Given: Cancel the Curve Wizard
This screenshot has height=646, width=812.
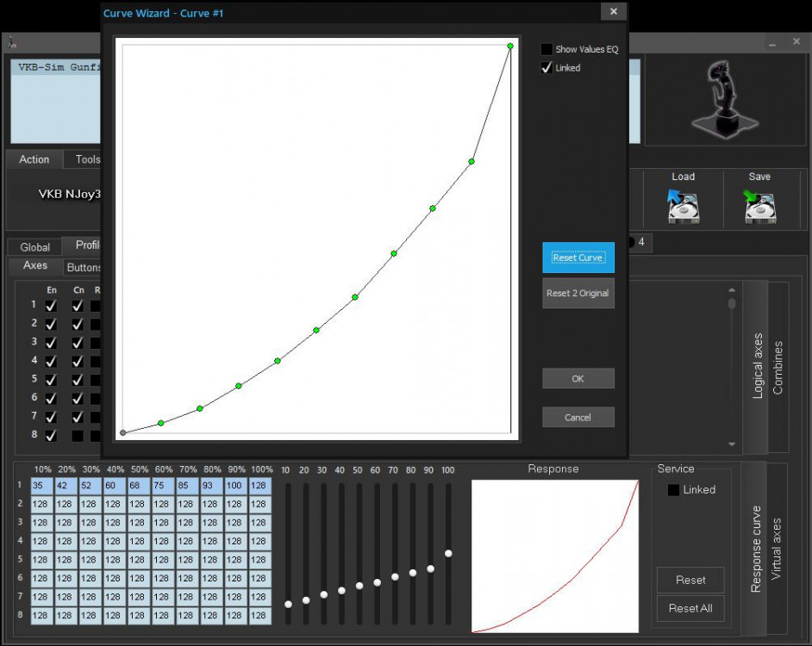Looking at the screenshot, I should (x=578, y=417).
